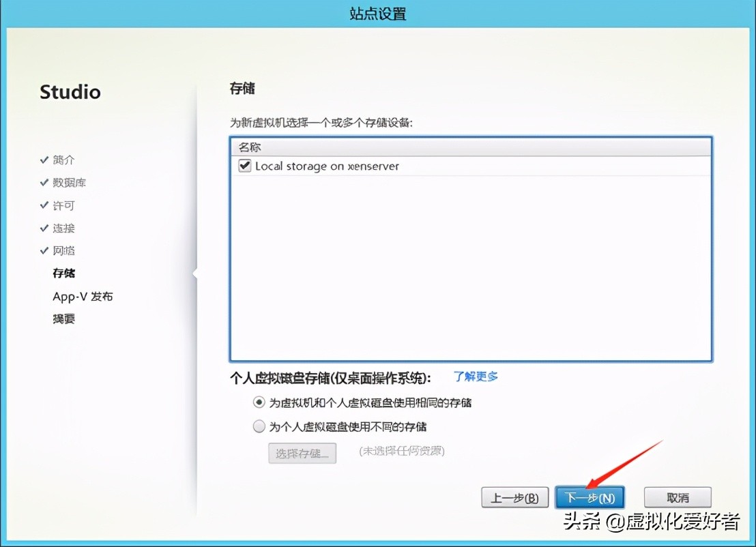Click the 名称 column header
This screenshot has width=756, height=547.
[471, 147]
